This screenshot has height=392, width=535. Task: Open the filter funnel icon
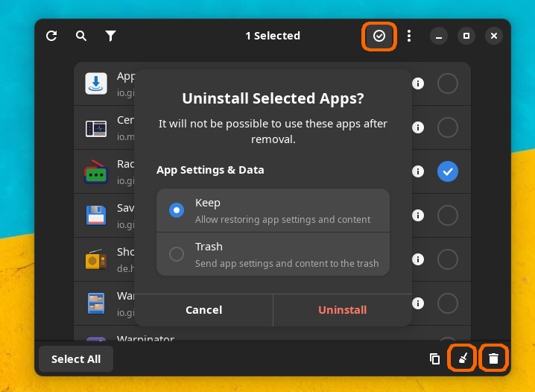tap(111, 36)
